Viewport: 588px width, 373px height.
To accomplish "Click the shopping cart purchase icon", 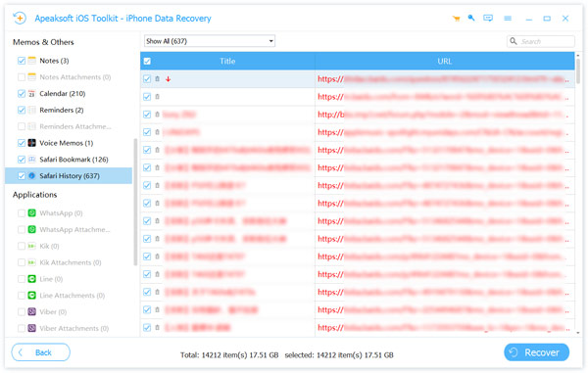I will tap(456, 19).
